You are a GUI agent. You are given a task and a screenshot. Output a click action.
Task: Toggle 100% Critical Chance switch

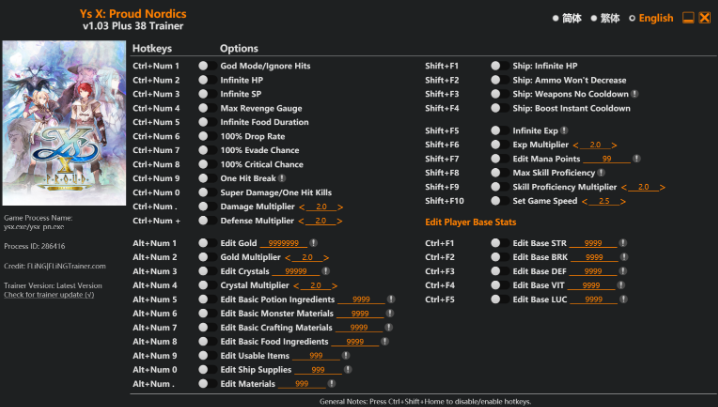207,164
